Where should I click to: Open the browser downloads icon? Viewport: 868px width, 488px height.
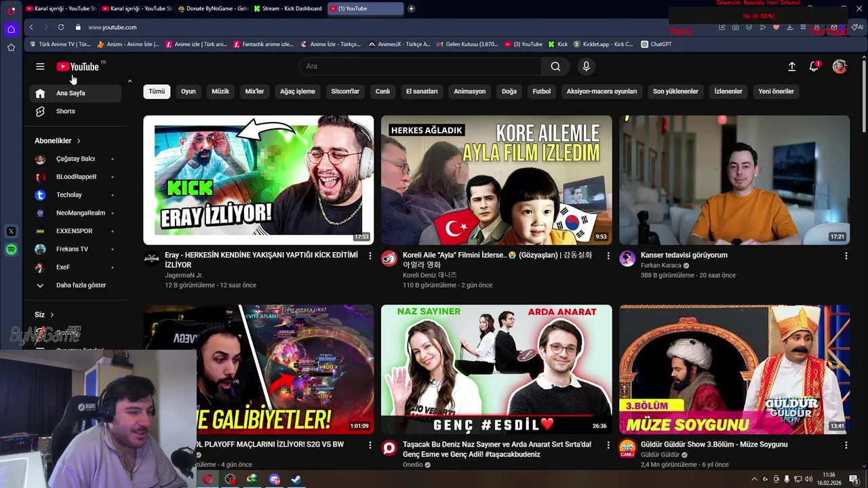click(x=790, y=27)
